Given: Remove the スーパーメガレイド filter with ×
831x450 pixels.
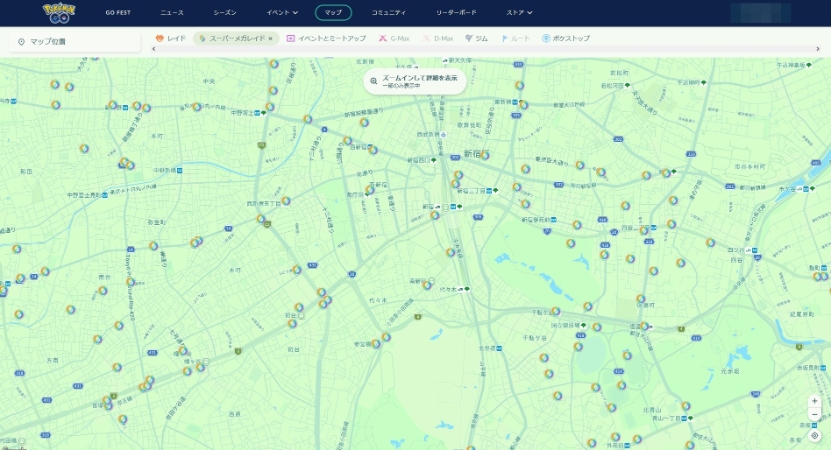Looking at the screenshot, I should pyautogui.click(x=270, y=39).
